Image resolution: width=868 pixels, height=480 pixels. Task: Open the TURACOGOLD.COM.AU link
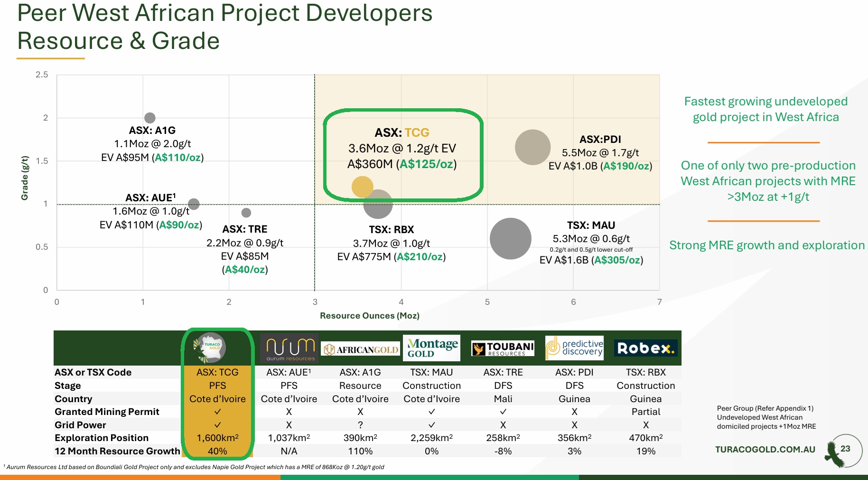[x=765, y=449]
